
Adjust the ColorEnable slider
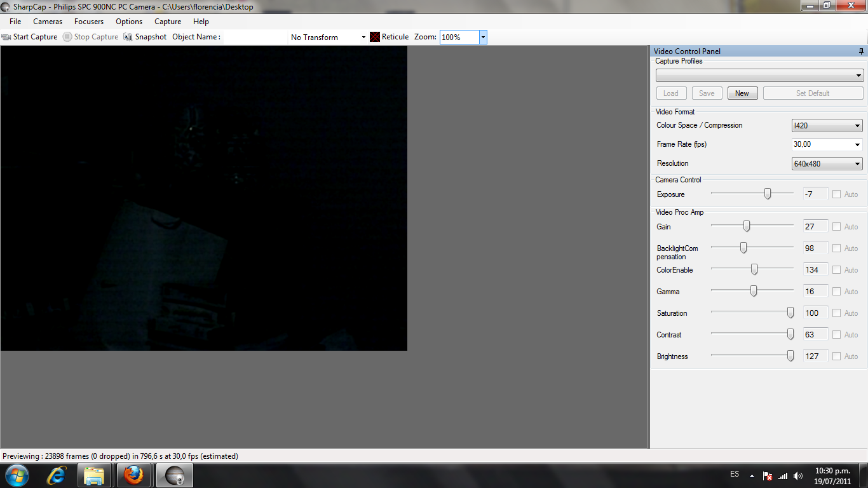click(x=754, y=269)
